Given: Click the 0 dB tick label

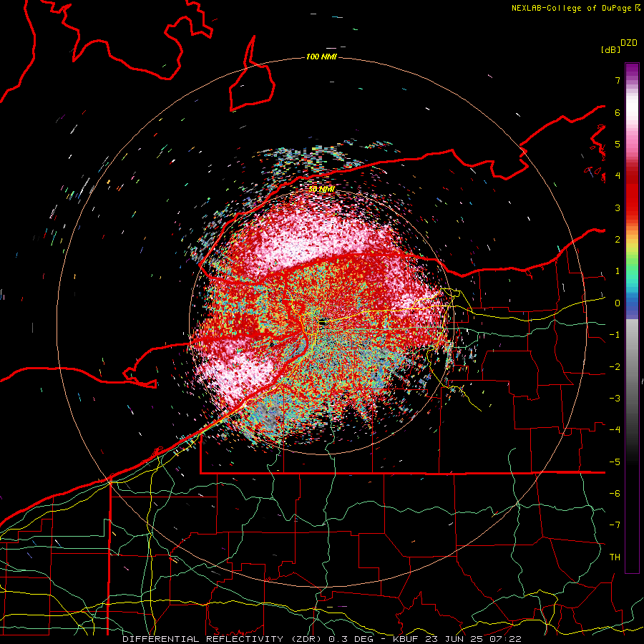Looking at the screenshot, I should click(618, 303).
